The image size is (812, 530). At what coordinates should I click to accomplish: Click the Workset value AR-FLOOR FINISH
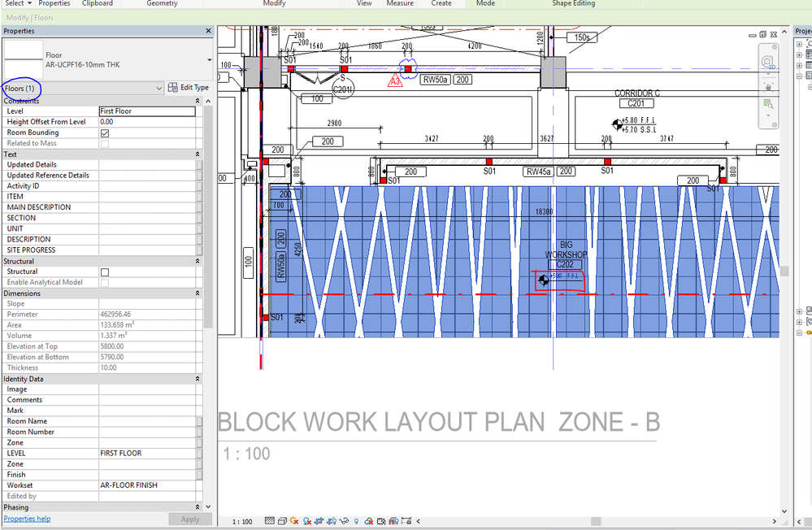coord(147,485)
